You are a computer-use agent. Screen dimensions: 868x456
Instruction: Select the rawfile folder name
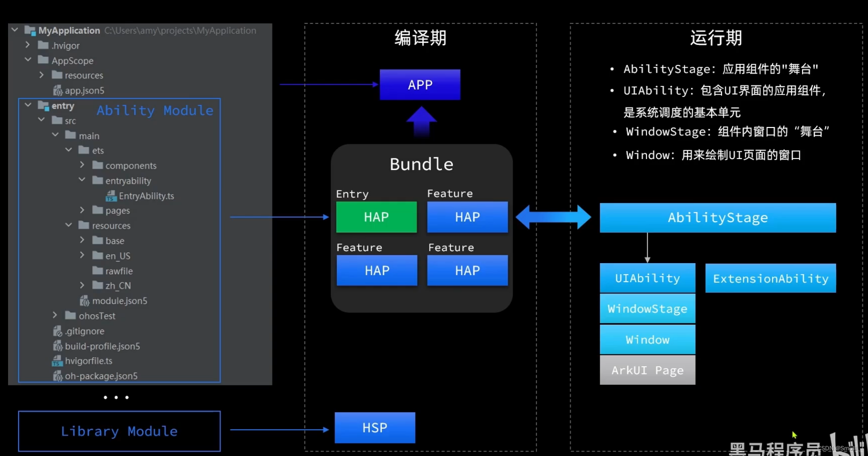coord(119,271)
